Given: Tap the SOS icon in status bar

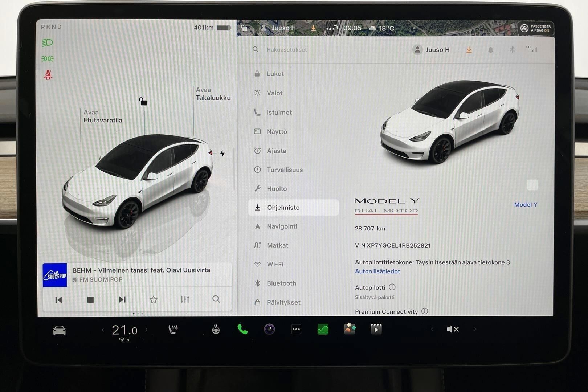Looking at the screenshot, I should click(332, 28).
